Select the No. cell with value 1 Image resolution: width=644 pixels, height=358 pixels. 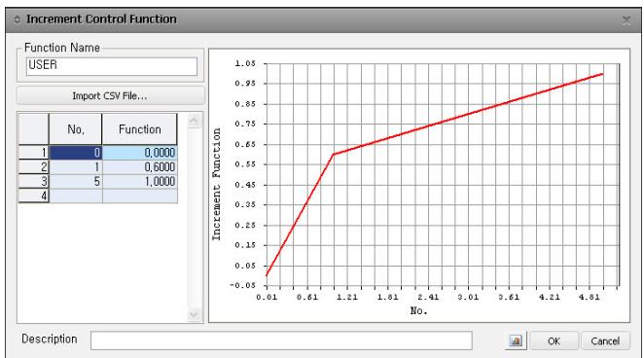[76, 166]
